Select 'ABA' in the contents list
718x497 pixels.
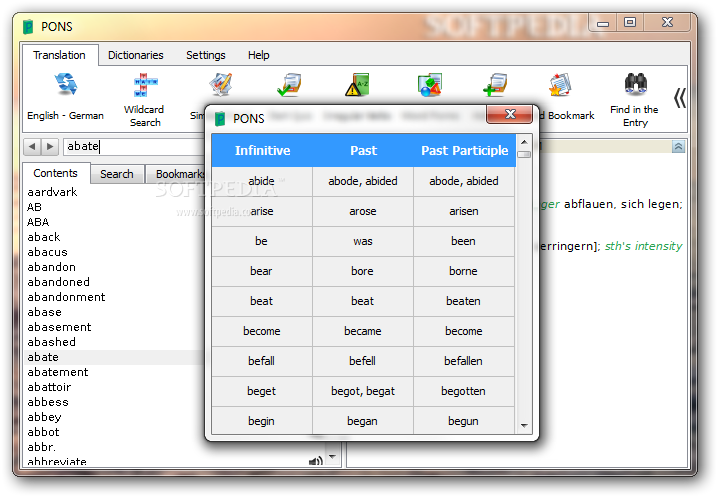click(38, 222)
